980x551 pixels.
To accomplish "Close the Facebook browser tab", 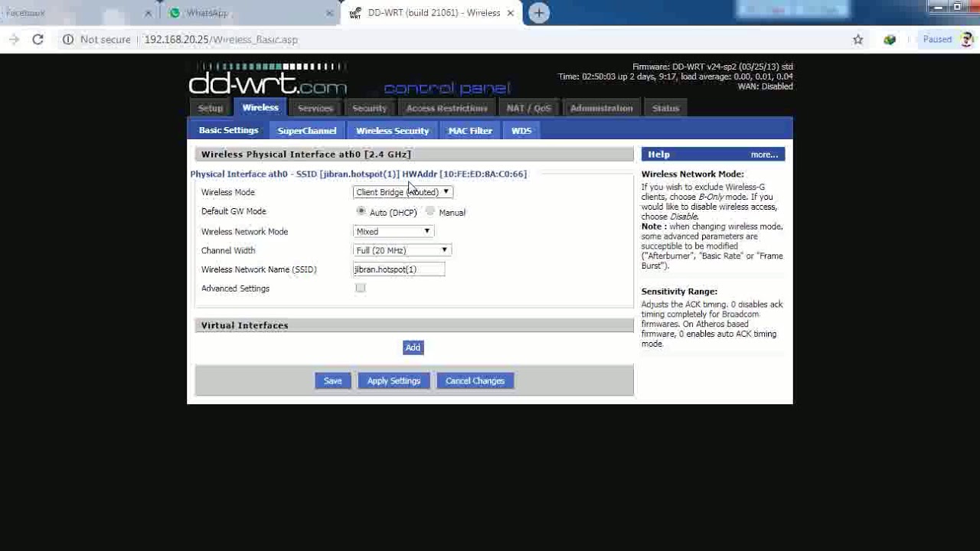I will point(148,13).
